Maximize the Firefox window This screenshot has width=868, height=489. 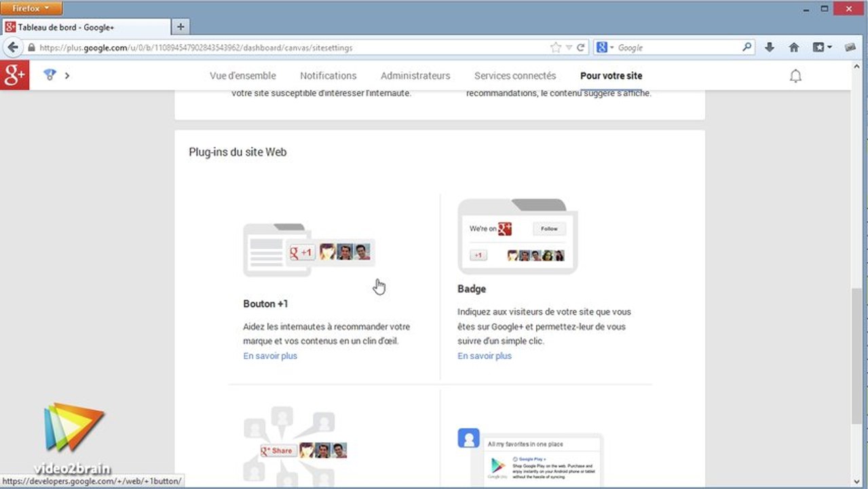[825, 9]
